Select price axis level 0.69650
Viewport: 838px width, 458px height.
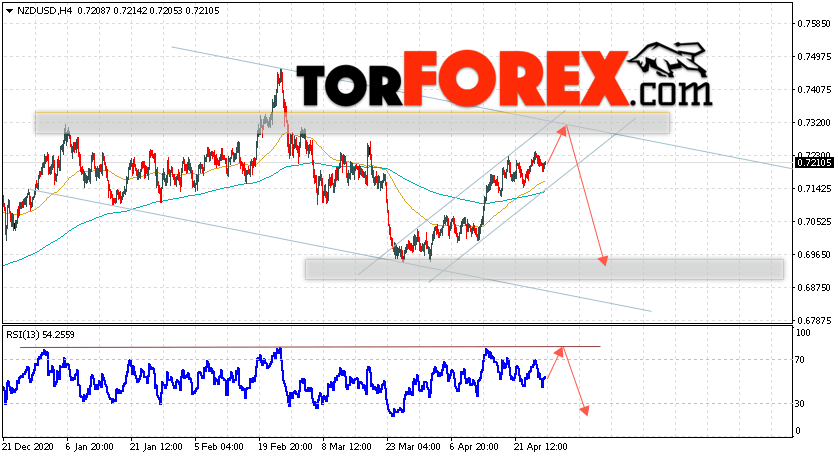(x=814, y=255)
